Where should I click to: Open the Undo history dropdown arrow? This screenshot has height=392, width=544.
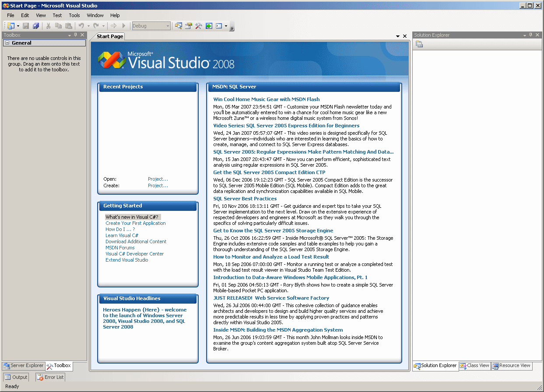88,26
